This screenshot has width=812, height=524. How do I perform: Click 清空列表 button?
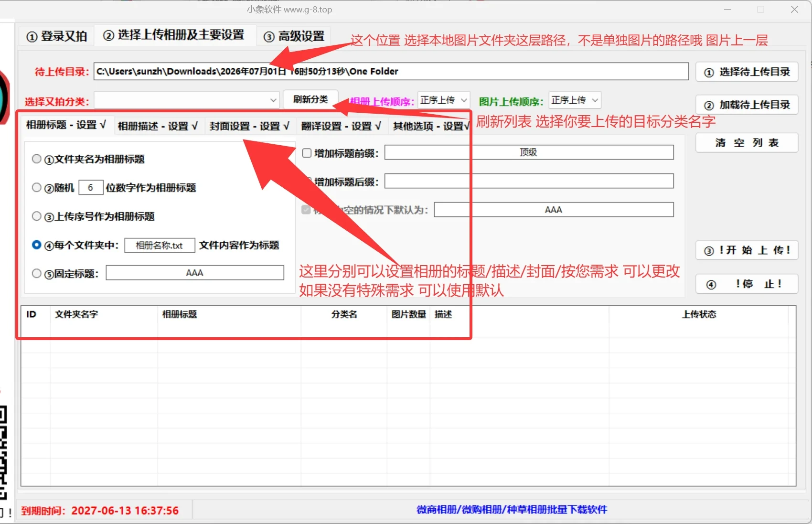tap(747, 143)
